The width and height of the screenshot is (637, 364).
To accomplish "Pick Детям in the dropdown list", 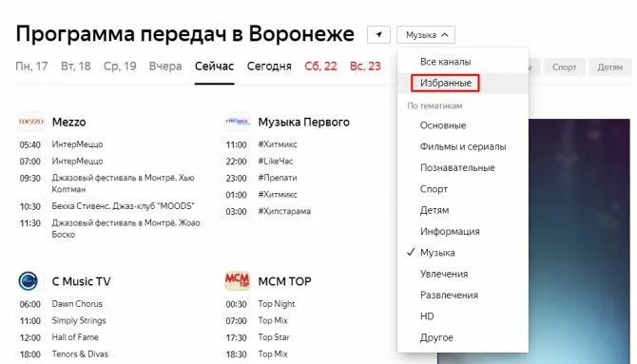I will pyautogui.click(x=434, y=210).
